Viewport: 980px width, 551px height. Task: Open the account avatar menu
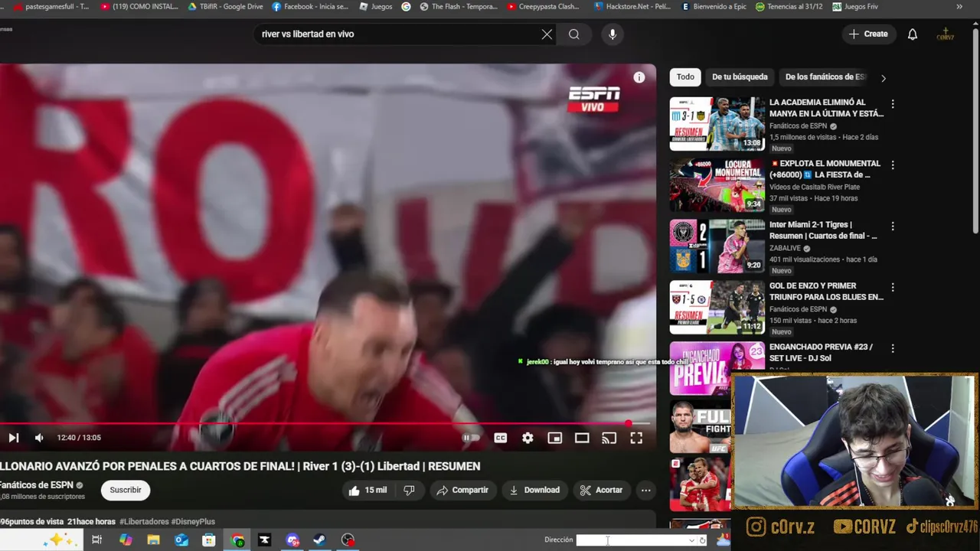coord(946,34)
